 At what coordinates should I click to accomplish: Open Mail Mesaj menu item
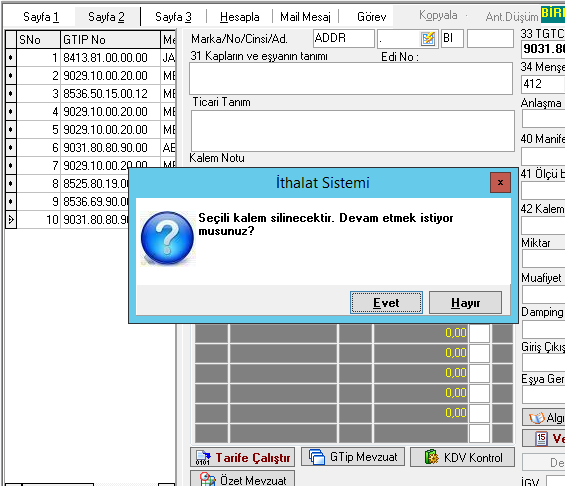point(305,17)
